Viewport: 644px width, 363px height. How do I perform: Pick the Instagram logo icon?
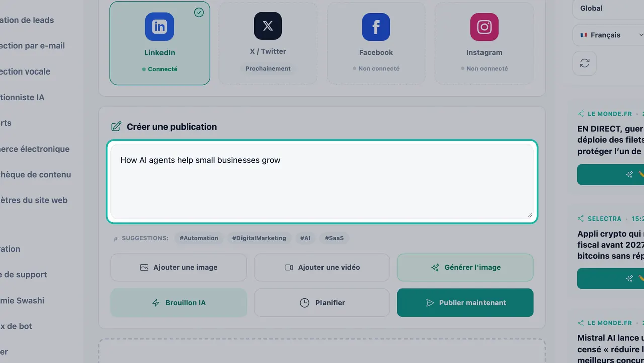(484, 27)
